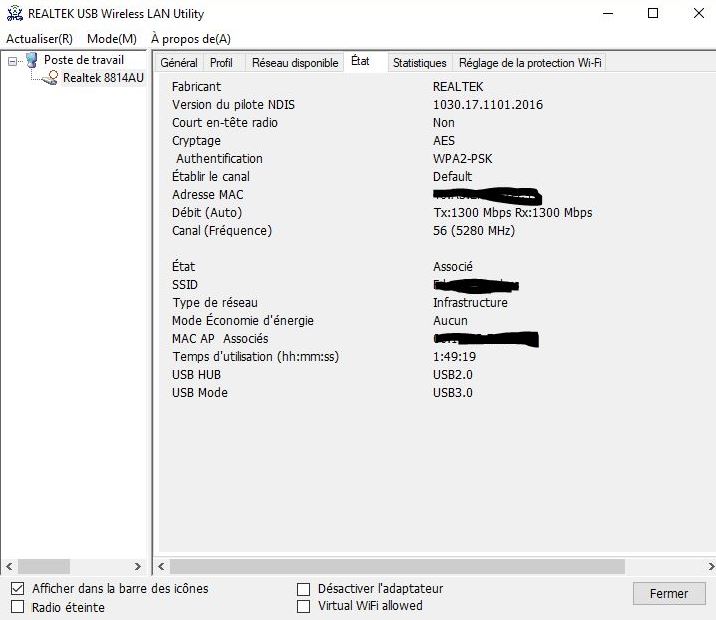The image size is (716, 620).
Task: Click the Débit (Auto) label
Action: click(207, 213)
